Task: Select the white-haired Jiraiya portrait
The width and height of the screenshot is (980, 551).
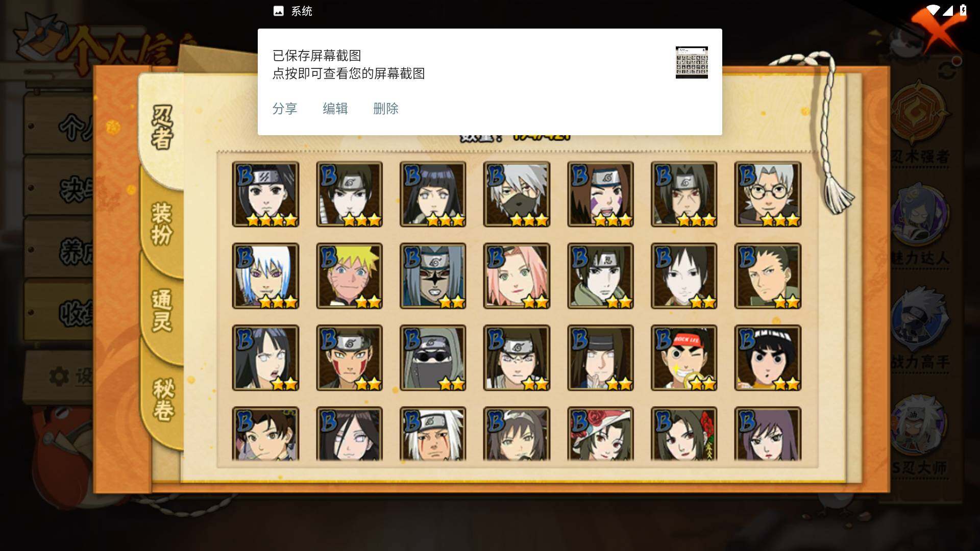Action: [433, 434]
